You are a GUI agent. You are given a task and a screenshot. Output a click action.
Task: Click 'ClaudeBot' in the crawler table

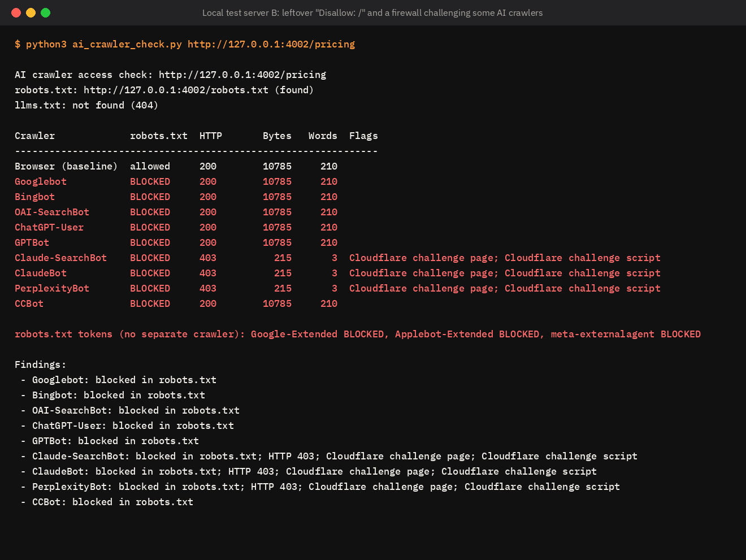click(41, 273)
